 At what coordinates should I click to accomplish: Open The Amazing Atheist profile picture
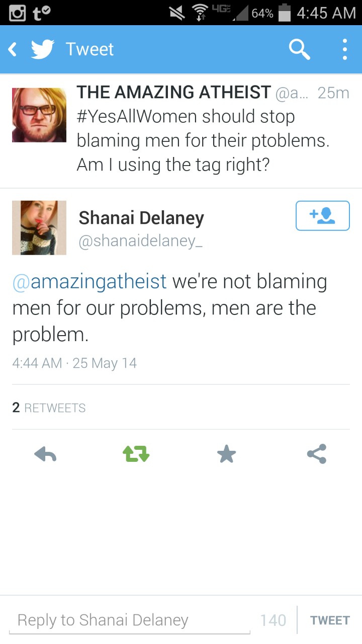tap(39, 115)
